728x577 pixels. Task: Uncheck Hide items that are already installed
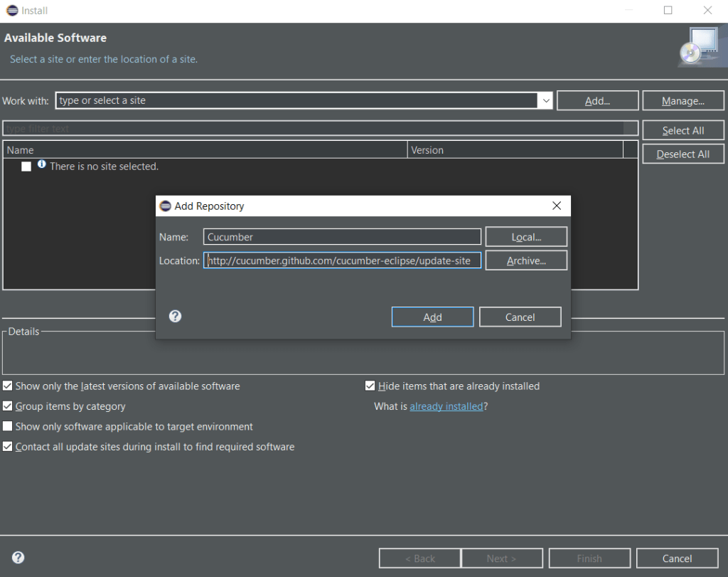pos(370,386)
